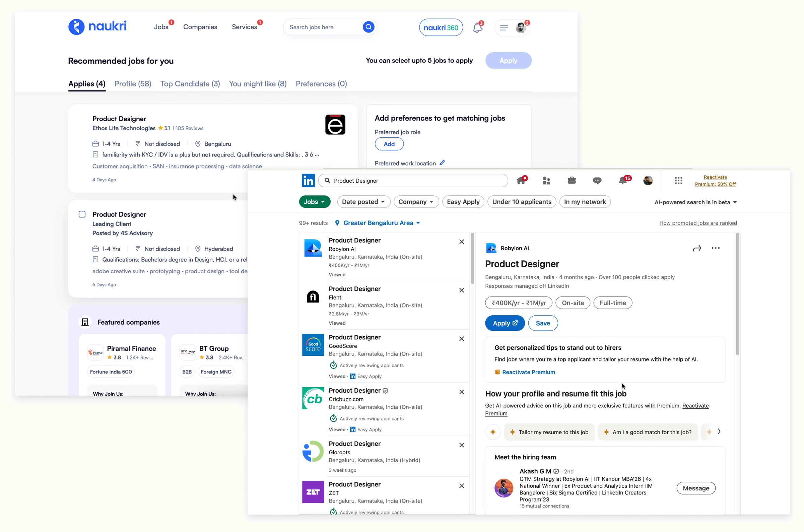The height and width of the screenshot is (532, 804).
Task: Switch to Top Candidate (3) tab
Action: tap(190, 84)
